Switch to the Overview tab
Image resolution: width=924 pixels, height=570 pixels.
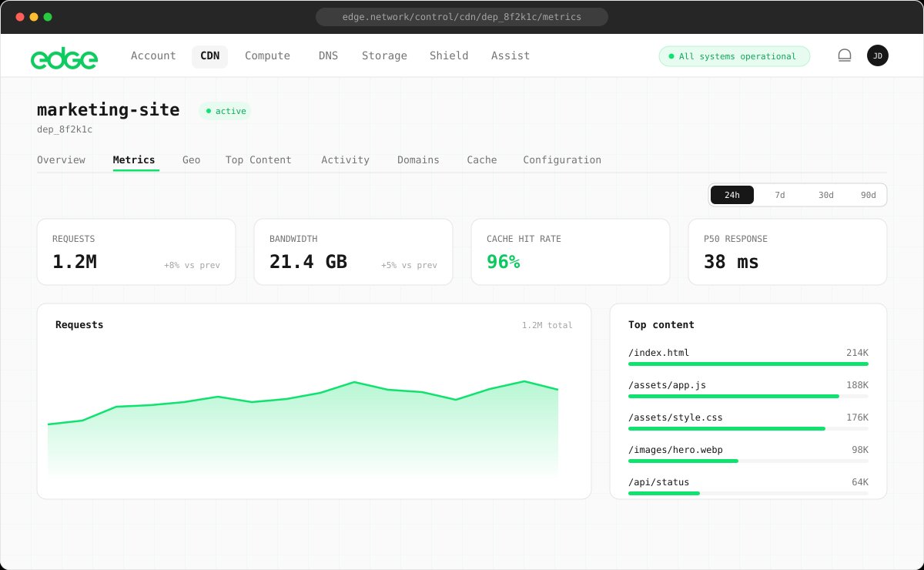pos(61,160)
